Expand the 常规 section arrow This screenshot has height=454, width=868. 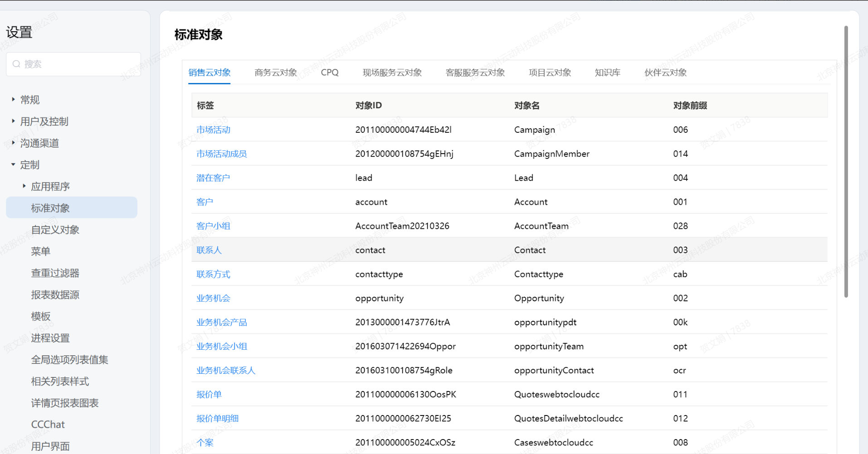coord(13,99)
